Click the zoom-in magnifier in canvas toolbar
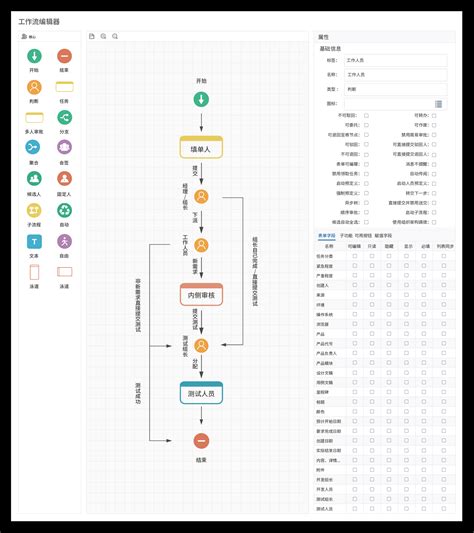This screenshot has width=474, height=533. (x=103, y=36)
